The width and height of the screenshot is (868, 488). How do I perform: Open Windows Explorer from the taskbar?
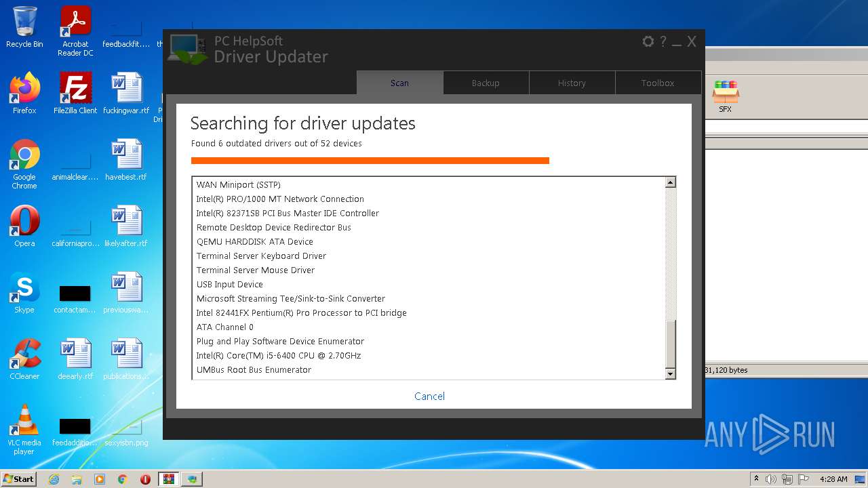point(77,479)
